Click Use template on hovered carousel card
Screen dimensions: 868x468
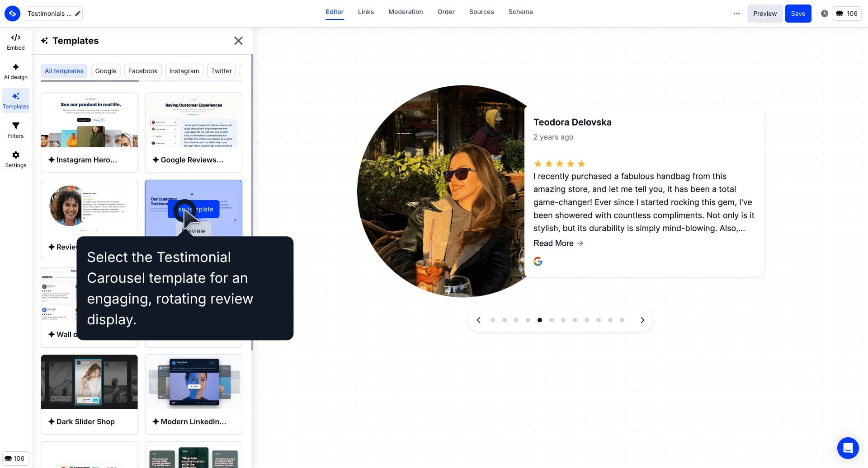point(193,209)
